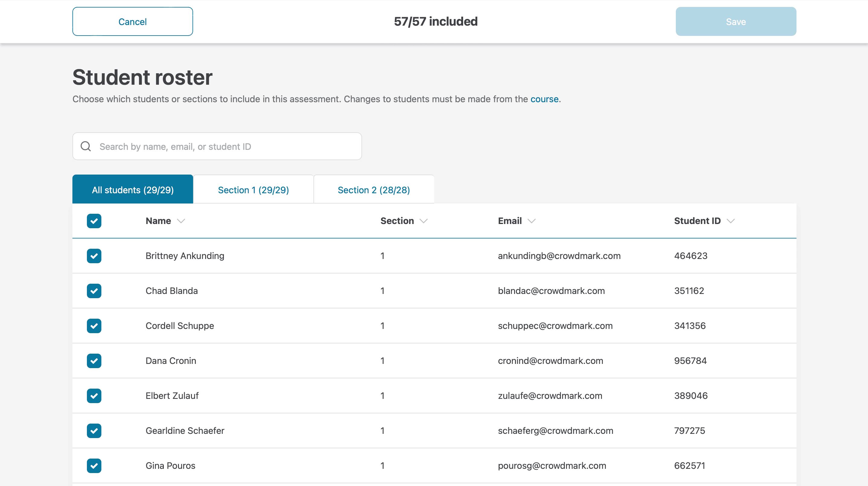Click the student search field
The width and height of the screenshot is (868, 486).
(x=217, y=146)
